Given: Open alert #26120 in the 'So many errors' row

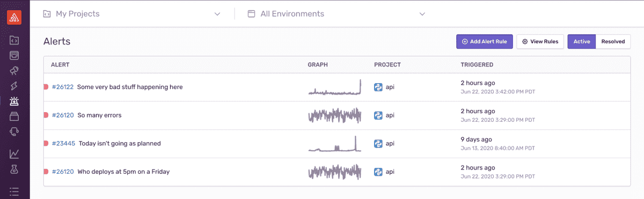Looking at the screenshot, I should coord(63,115).
